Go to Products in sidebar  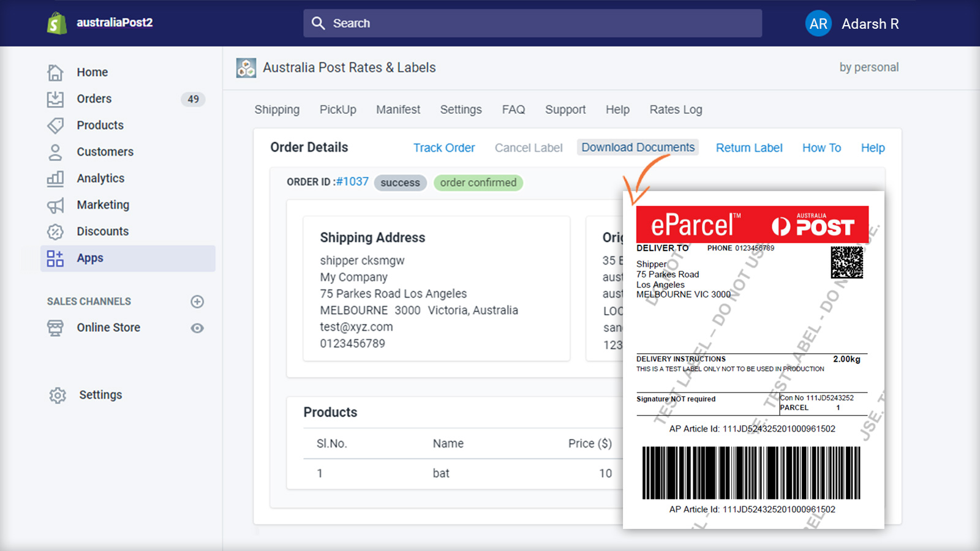click(x=100, y=125)
